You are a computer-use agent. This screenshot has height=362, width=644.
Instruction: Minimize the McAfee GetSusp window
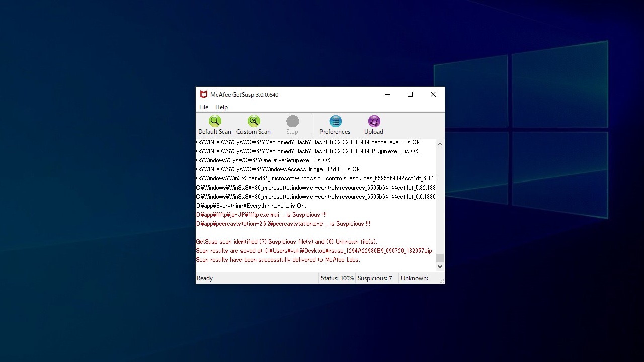tap(387, 94)
